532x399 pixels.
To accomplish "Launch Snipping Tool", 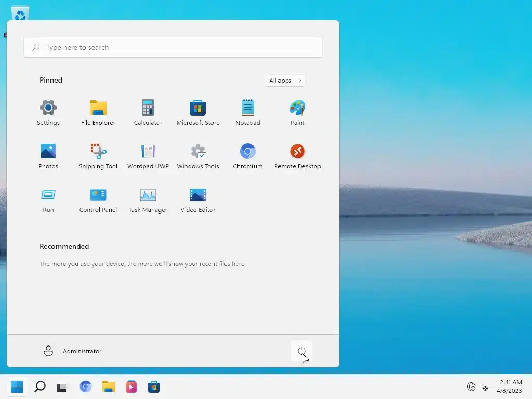I will (98, 156).
